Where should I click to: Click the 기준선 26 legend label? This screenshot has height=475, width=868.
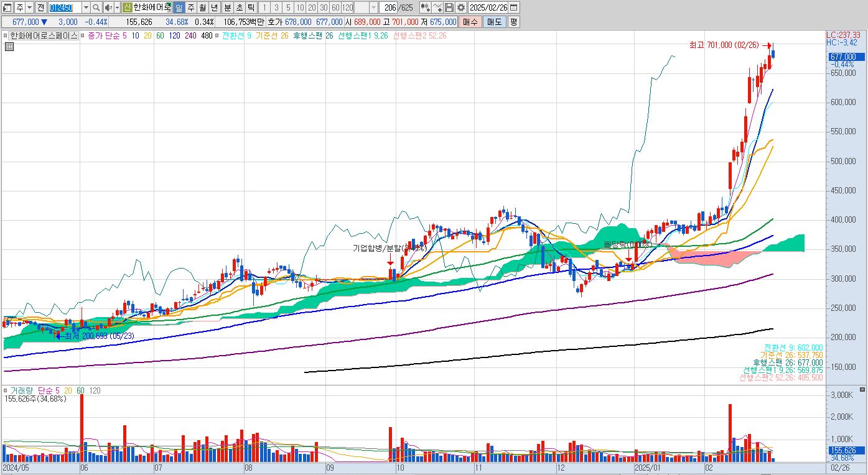click(272, 35)
